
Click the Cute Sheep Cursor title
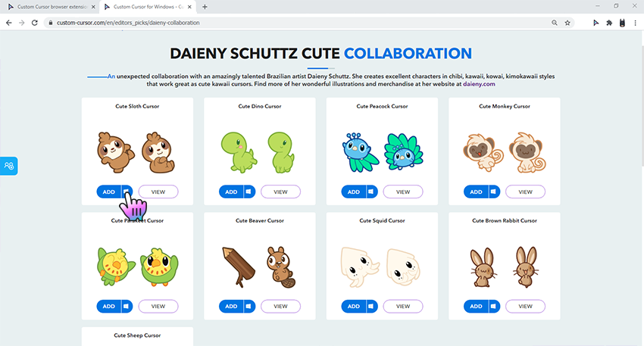(137, 335)
